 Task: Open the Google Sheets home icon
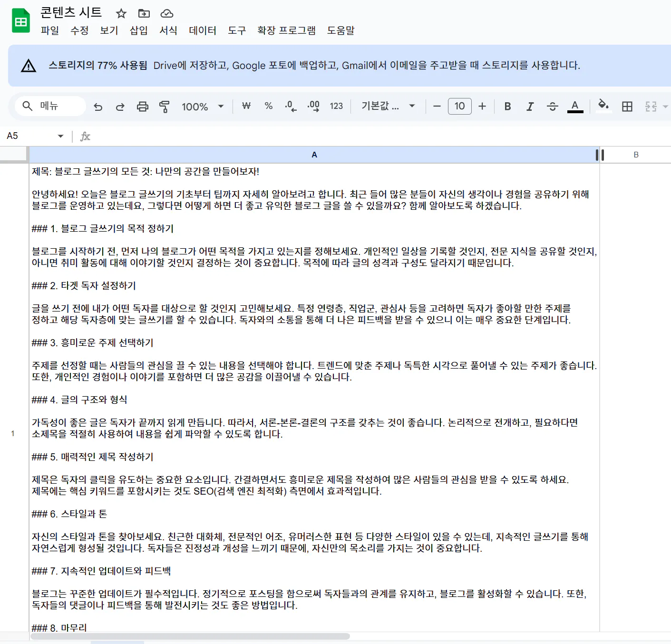coord(20,21)
